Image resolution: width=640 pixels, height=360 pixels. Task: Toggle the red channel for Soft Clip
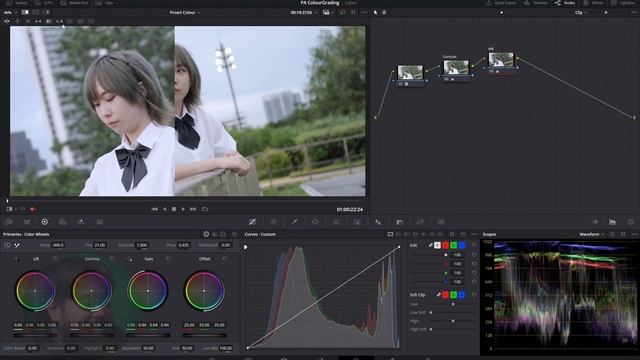(x=445, y=295)
